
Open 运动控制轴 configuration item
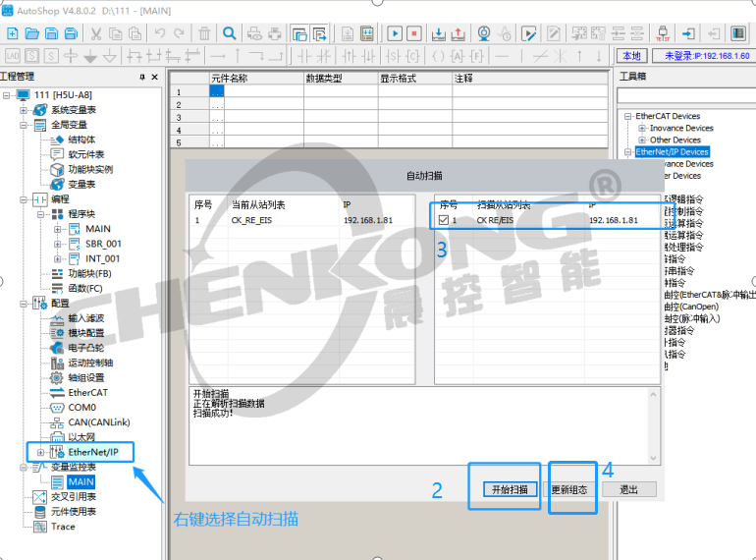click(x=90, y=363)
